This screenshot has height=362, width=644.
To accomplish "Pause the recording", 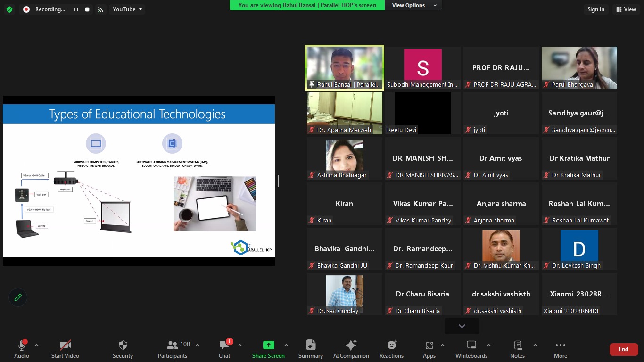I will (x=75, y=9).
